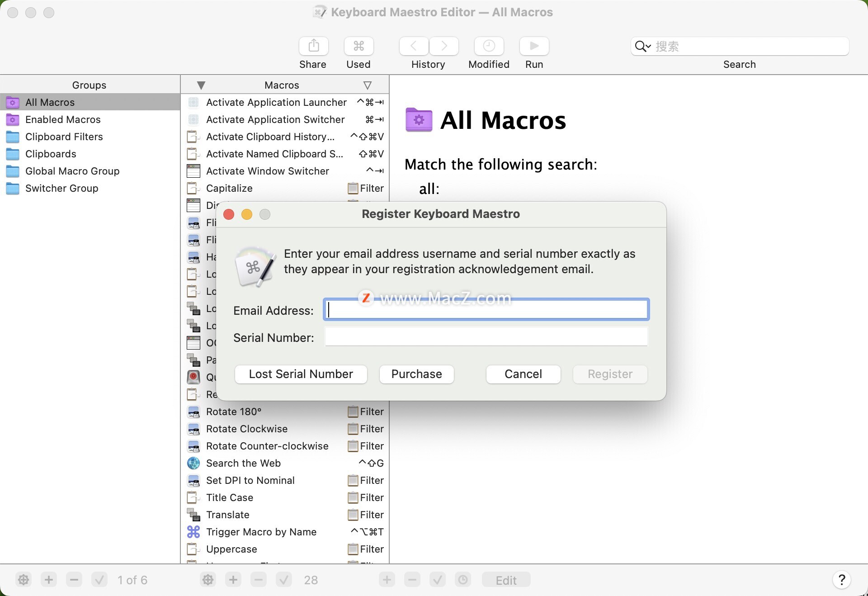Click the Search the Web globe icon
The image size is (868, 596).
[x=193, y=463]
